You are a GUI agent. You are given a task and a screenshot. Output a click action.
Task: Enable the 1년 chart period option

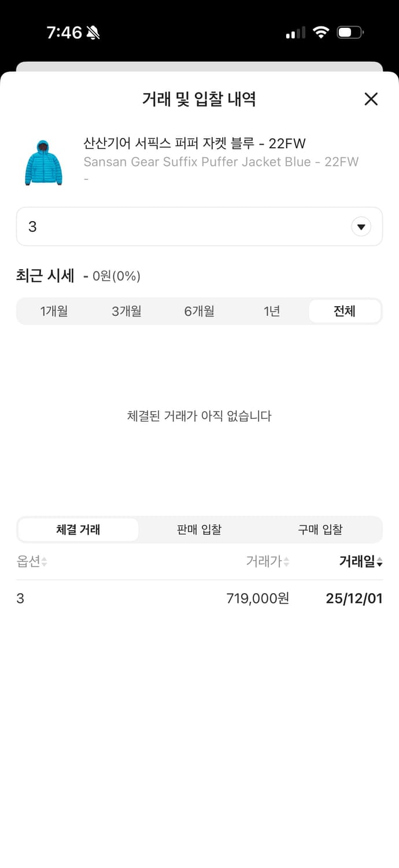(x=272, y=311)
